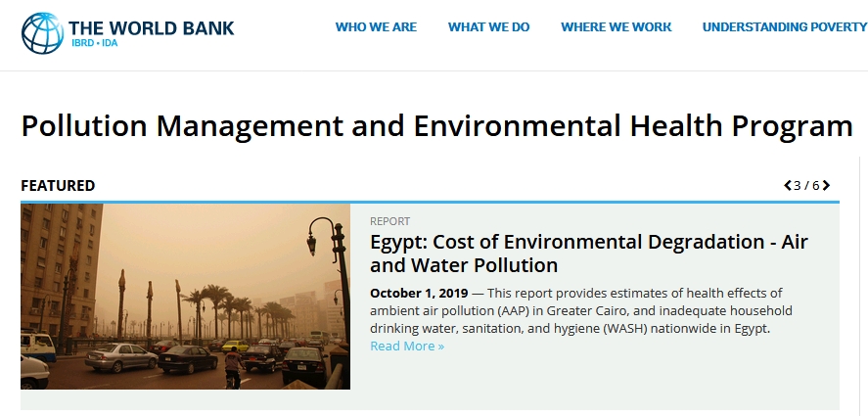Click the Pollution Management program page title
Screen dimensions: 868x416
[436, 126]
